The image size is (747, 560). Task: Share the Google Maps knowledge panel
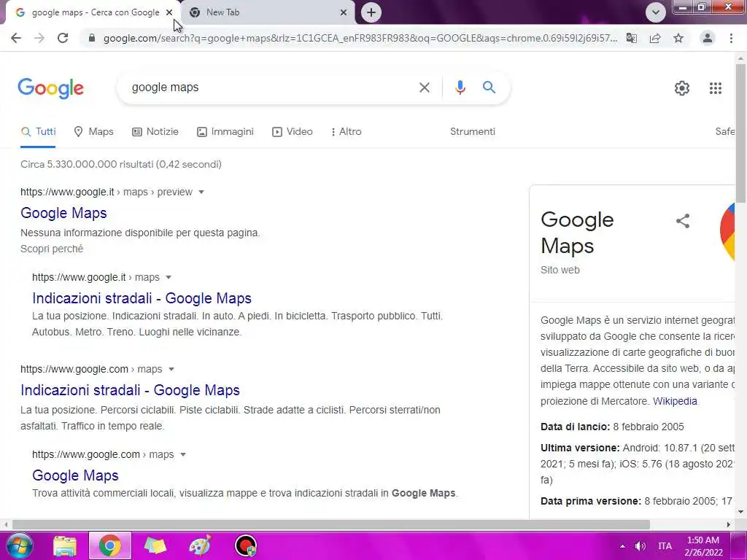point(683,221)
